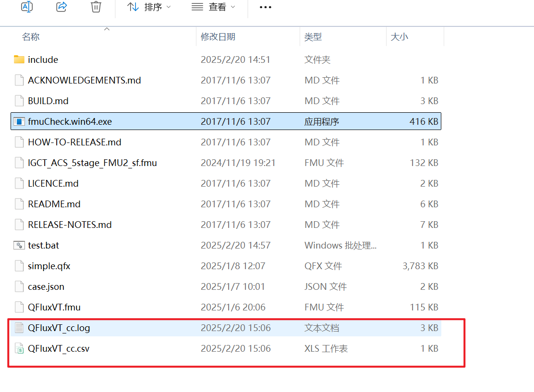This screenshot has height=392, width=534.
Task: Click the RELEASE-NOTES.md file icon
Action: click(x=19, y=225)
